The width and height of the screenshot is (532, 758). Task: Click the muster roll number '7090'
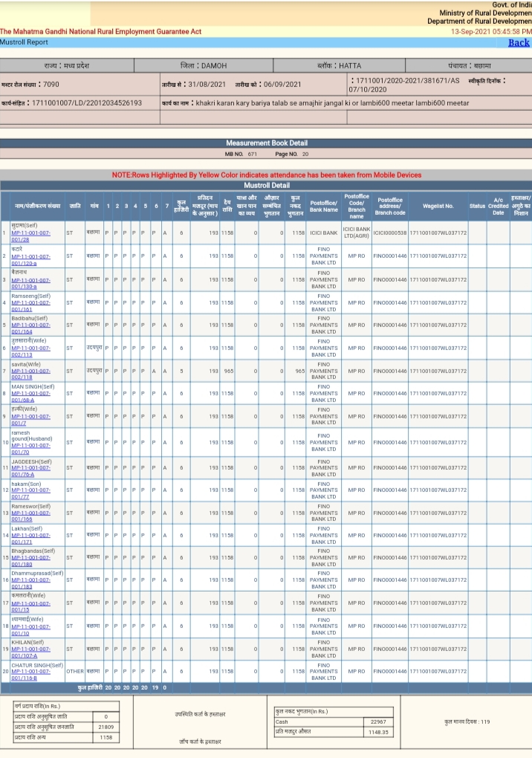(51, 84)
